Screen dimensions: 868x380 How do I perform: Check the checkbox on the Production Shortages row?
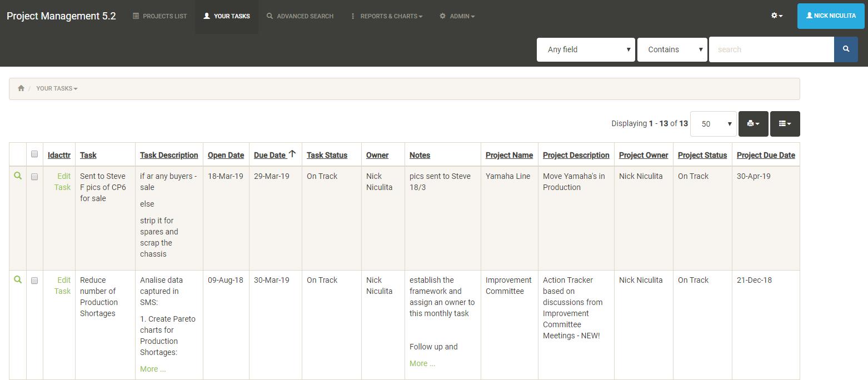click(34, 280)
